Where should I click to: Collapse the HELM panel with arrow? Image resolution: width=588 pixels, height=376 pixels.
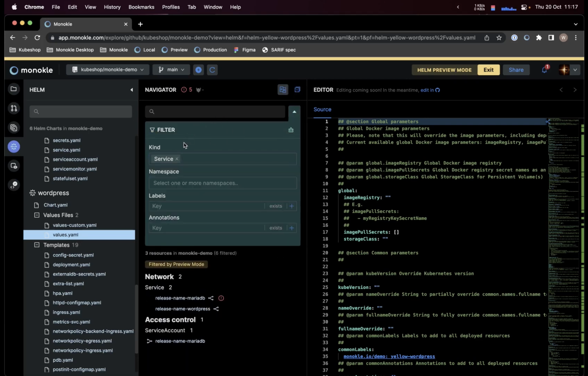point(131,90)
